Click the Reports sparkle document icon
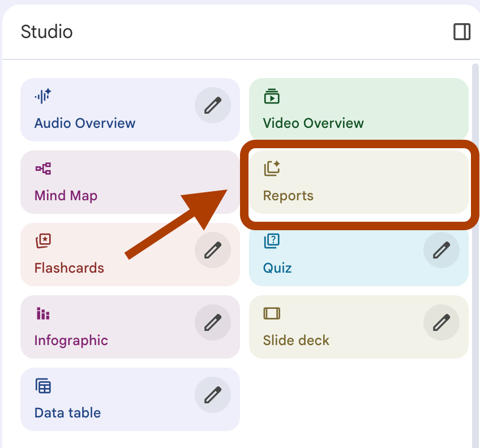The image size is (480, 448). (272, 168)
